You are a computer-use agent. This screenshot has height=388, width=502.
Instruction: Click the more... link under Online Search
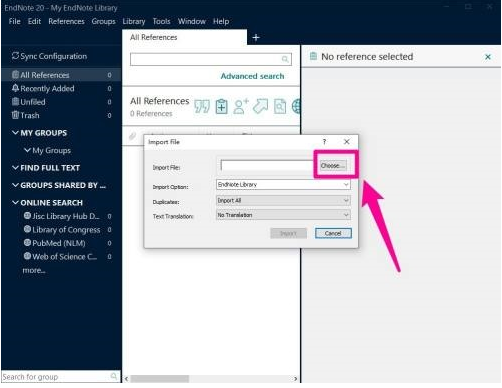pos(34,270)
